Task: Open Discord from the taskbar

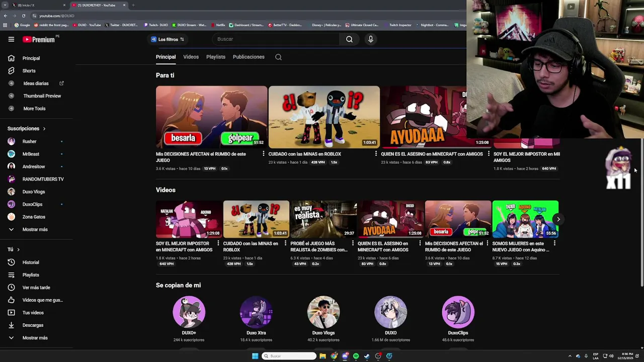Action: (x=345, y=356)
